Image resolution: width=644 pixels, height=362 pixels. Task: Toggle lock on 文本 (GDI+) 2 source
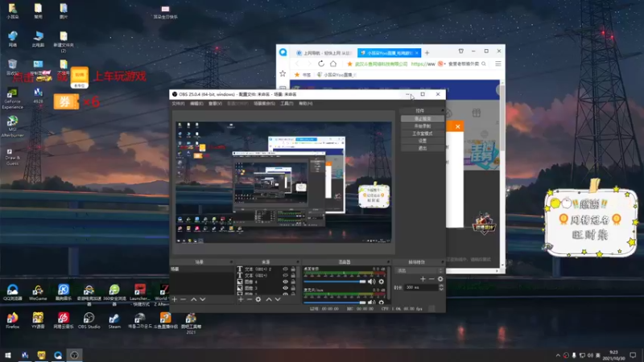[x=293, y=269]
